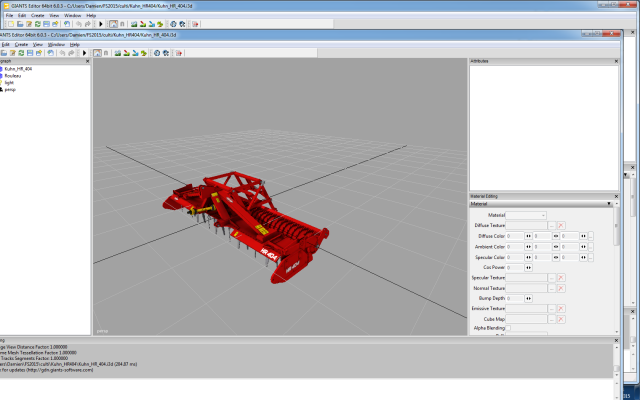Toggle the highlighted camera view icon in front toolbar
640x400 pixels.
click(97, 53)
